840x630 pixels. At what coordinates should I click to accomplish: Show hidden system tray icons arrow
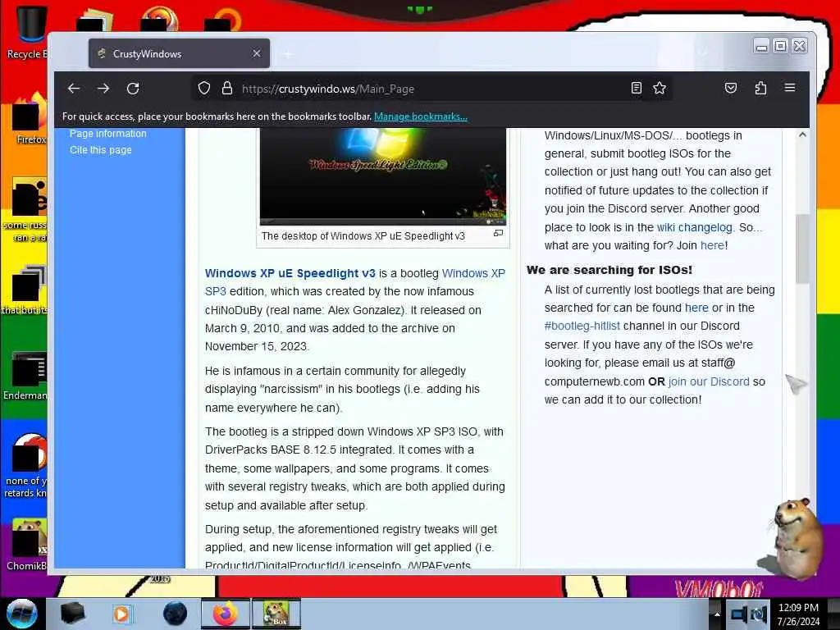coord(716,614)
